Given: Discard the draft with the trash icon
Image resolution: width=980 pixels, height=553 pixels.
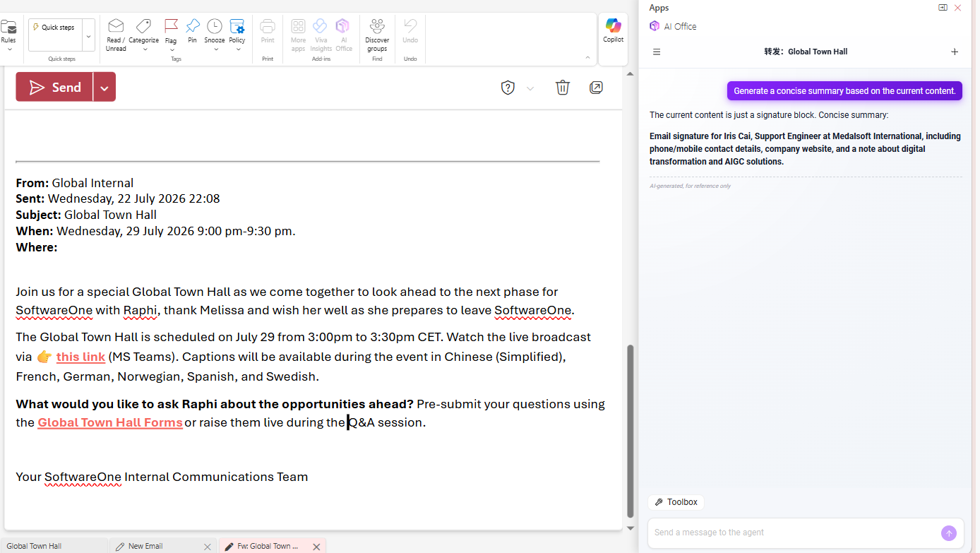Looking at the screenshot, I should click(x=562, y=88).
